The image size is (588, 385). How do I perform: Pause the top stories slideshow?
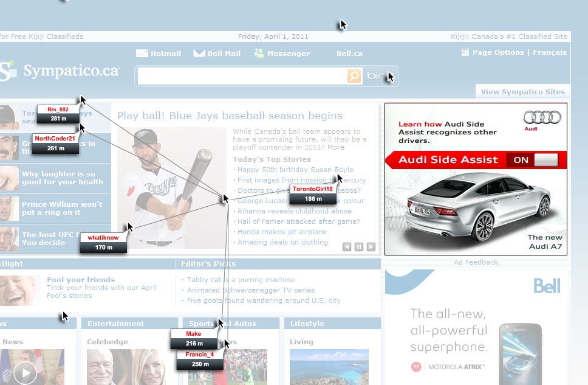coord(359,247)
